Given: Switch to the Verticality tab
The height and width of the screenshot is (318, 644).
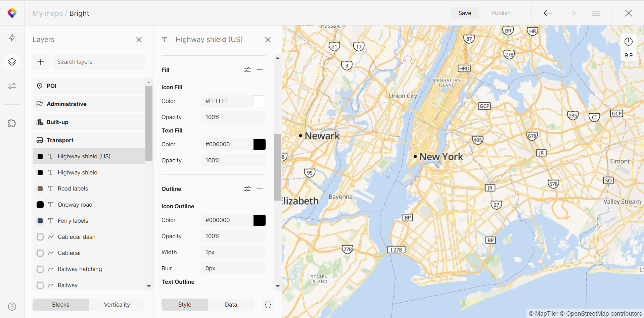Looking at the screenshot, I should pyautogui.click(x=117, y=305).
